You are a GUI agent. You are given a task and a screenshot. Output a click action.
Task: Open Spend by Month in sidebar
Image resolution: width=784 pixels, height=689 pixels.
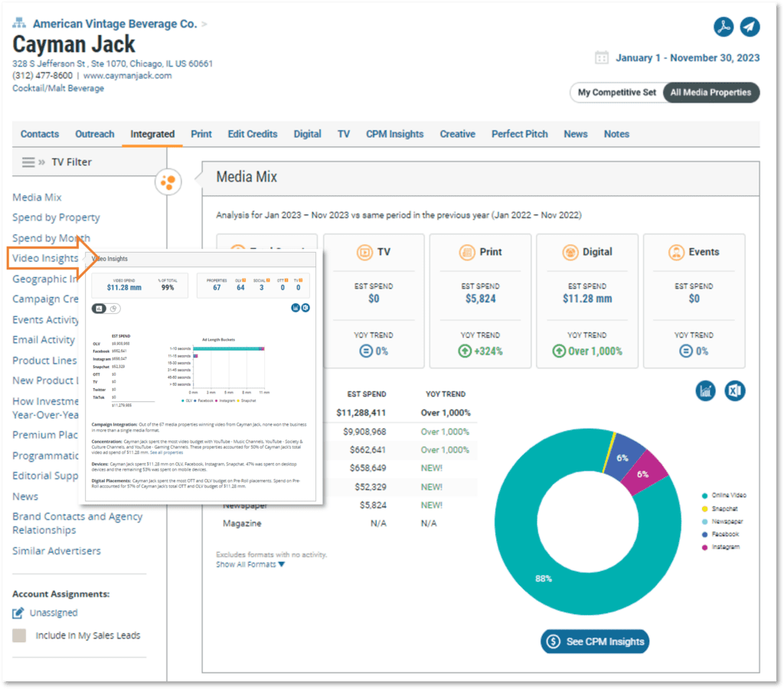click(51, 238)
